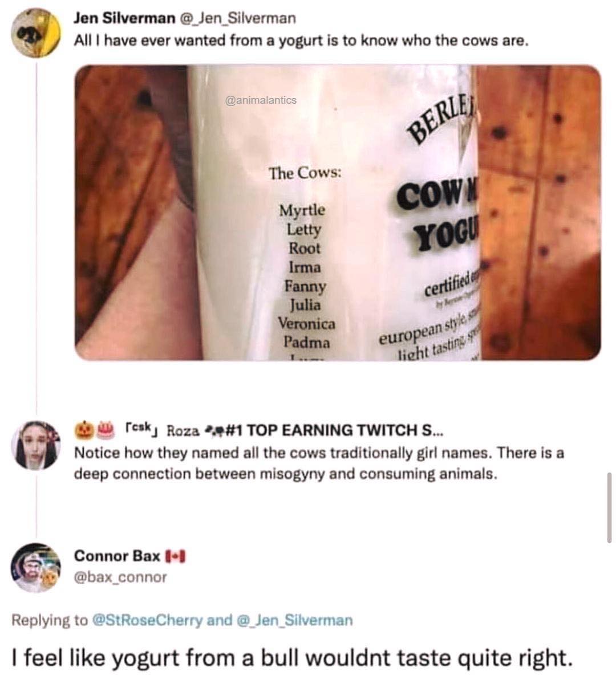Open the yogurt container photo
The height and width of the screenshot is (688, 616).
(338, 213)
